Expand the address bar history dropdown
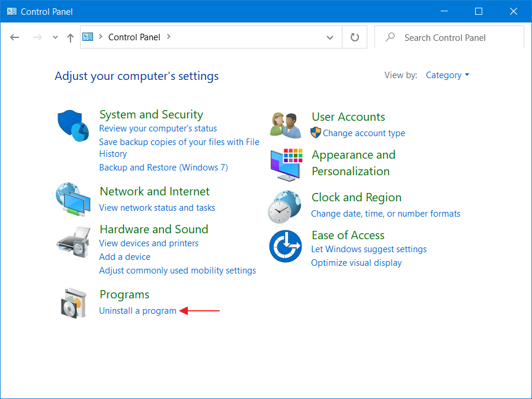Screen dimensions: 532x399 [x=330, y=37]
